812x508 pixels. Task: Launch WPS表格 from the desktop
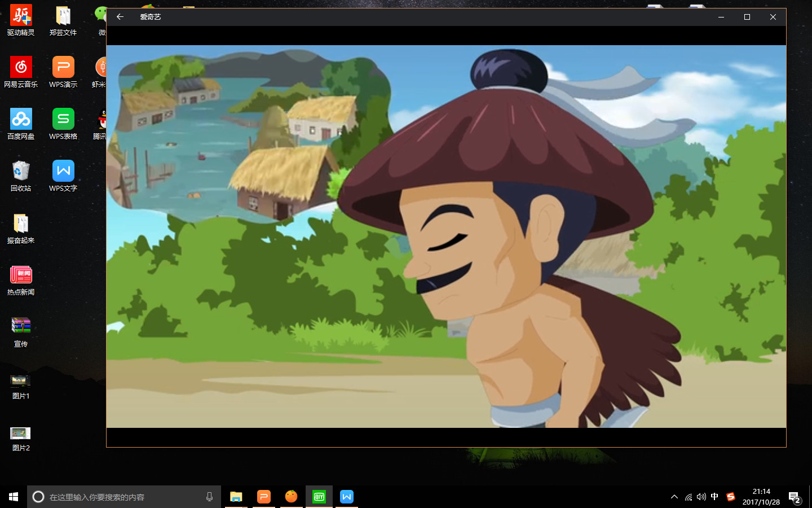(x=63, y=124)
